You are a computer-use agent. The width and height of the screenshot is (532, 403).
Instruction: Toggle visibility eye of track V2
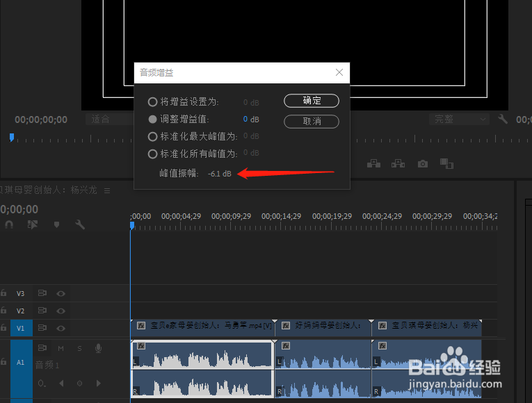tap(61, 311)
